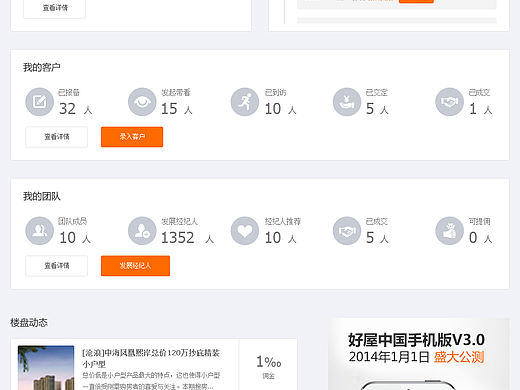Click the 10 人 count under 经纪人推荐
Screen dimensions: 520x390
point(281,238)
